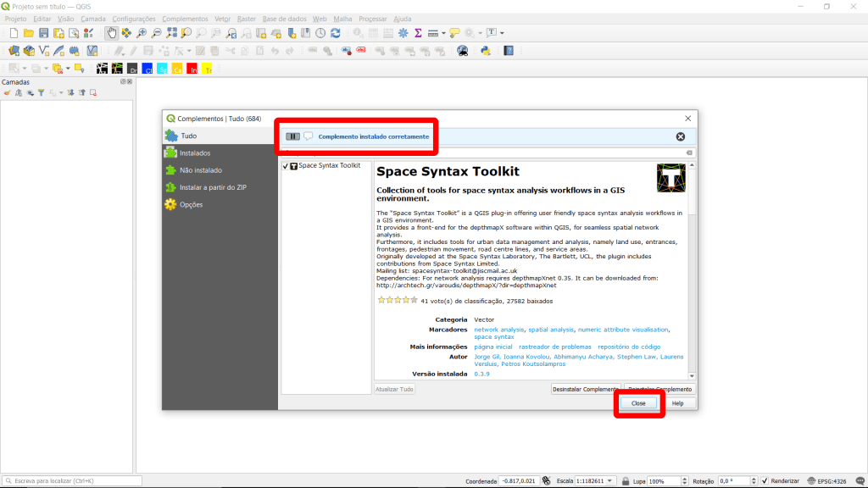
Task: Select the Pan Map hand tool
Action: pyautogui.click(x=112, y=33)
